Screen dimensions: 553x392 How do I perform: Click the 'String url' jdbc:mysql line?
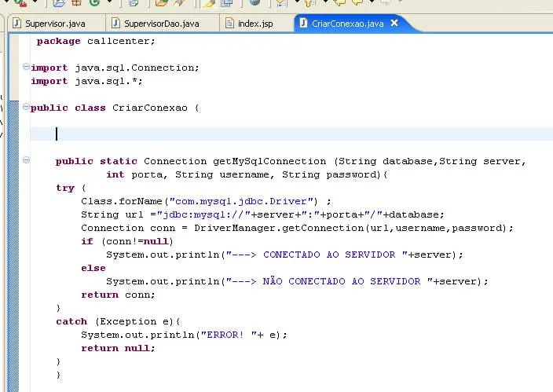click(x=262, y=215)
